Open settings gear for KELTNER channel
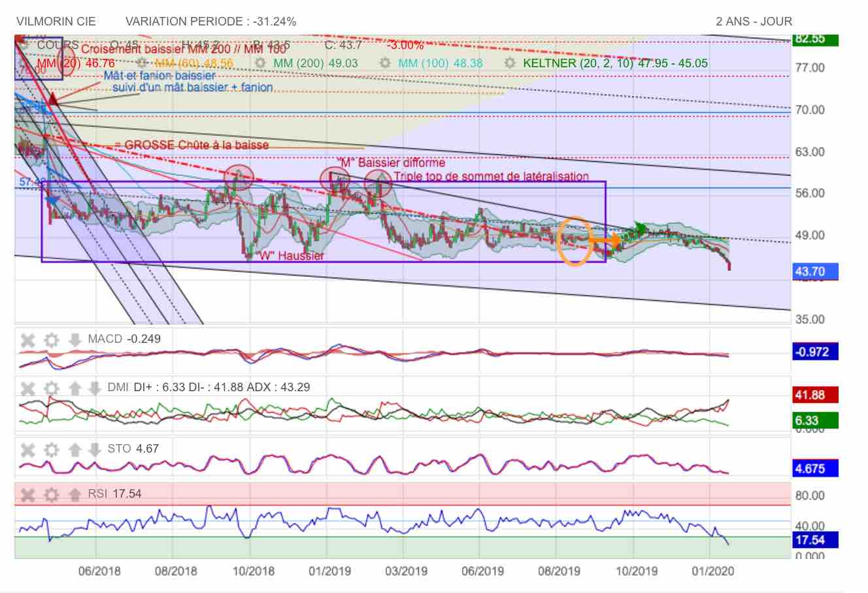The width and height of the screenshot is (868, 593). pyautogui.click(x=510, y=63)
